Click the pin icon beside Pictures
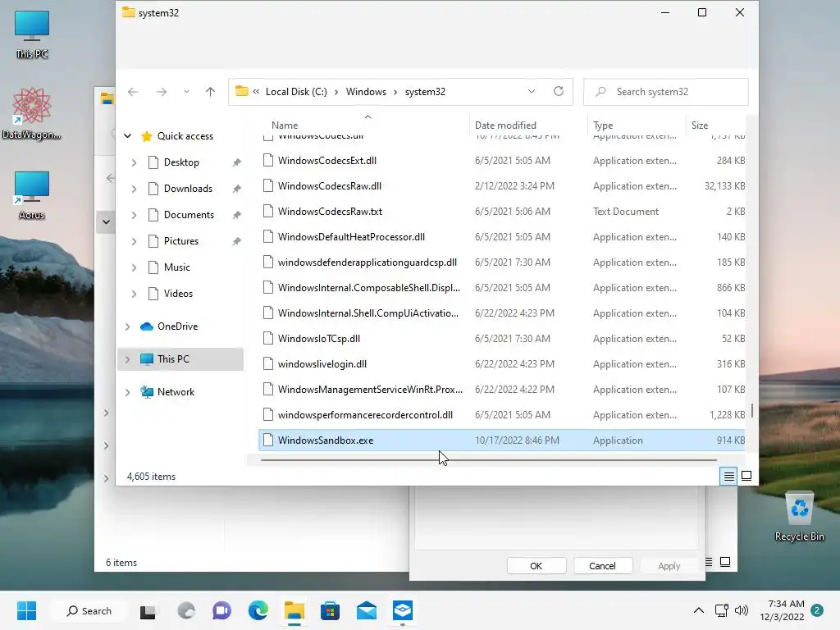The image size is (840, 630). (236, 241)
